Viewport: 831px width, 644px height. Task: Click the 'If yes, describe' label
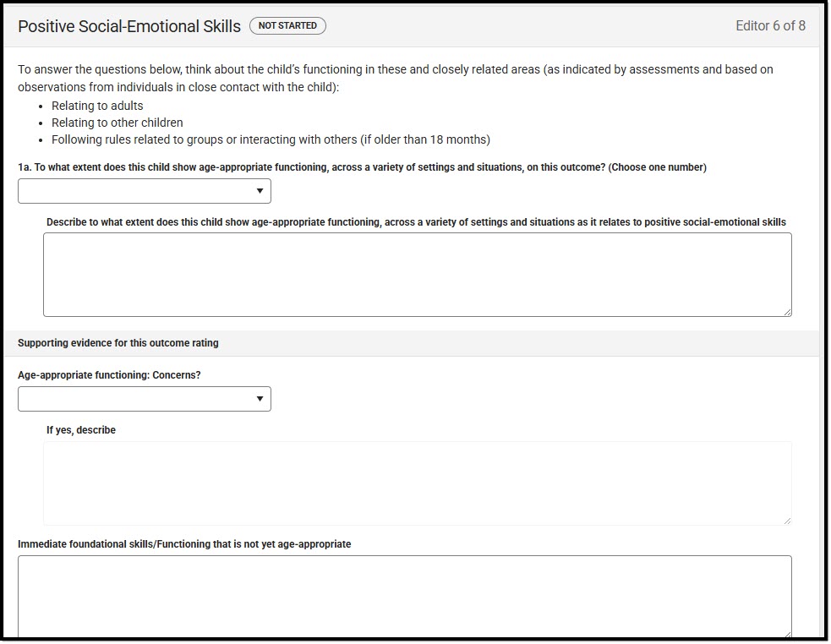pos(81,430)
